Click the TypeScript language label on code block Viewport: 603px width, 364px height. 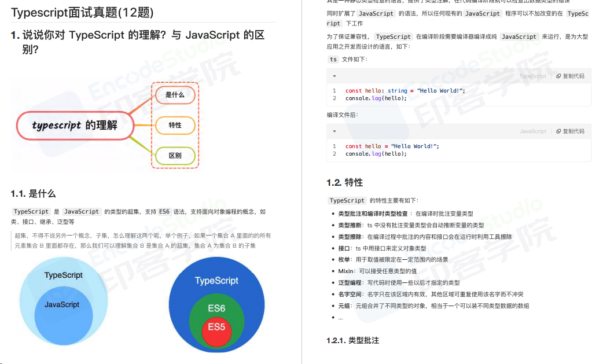[x=532, y=76]
